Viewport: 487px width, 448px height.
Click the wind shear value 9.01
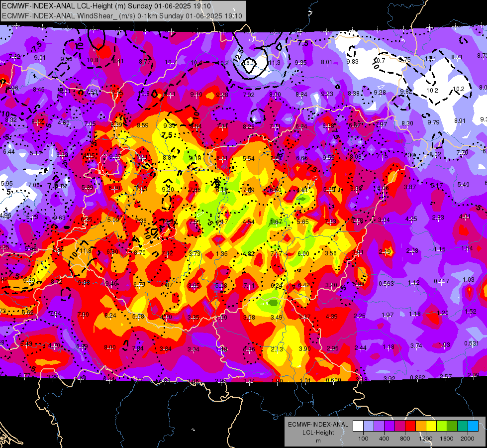click(x=40, y=58)
